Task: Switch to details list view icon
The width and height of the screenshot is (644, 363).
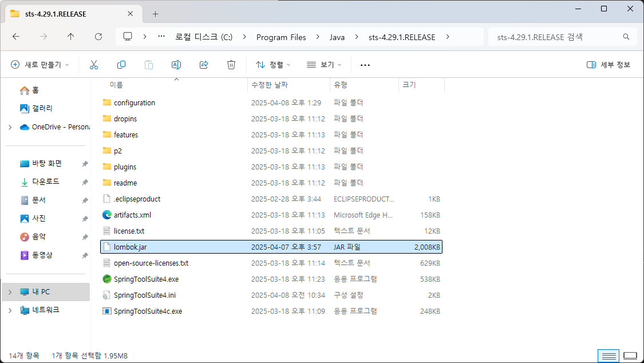Action: (x=609, y=356)
